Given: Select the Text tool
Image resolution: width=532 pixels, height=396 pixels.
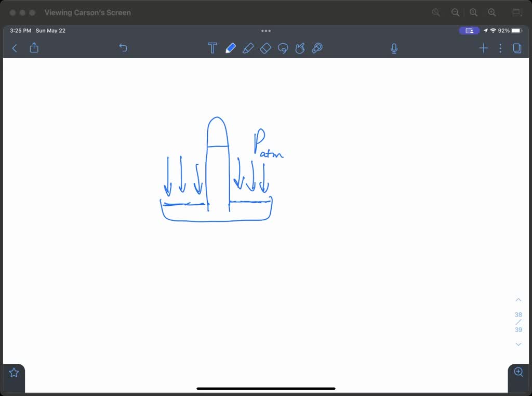Looking at the screenshot, I should point(212,48).
